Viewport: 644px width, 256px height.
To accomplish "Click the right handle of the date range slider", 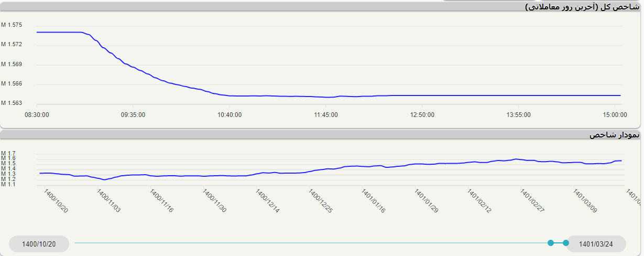I will [x=565, y=243].
